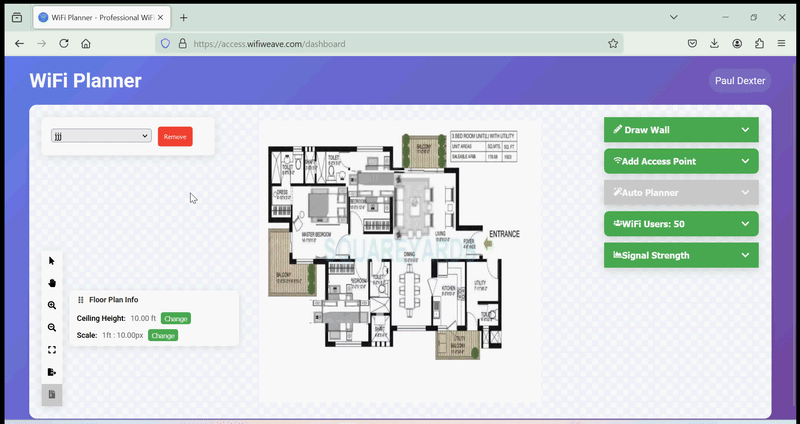Click the chart icon on Signal Strength
Screen dimensions: 800x424
[617, 255]
